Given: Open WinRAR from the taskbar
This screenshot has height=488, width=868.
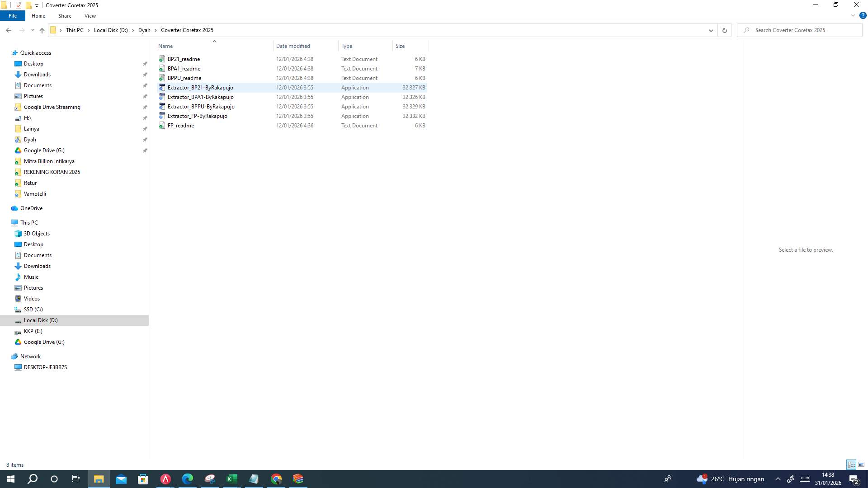Looking at the screenshot, I should tap(298, 479).
